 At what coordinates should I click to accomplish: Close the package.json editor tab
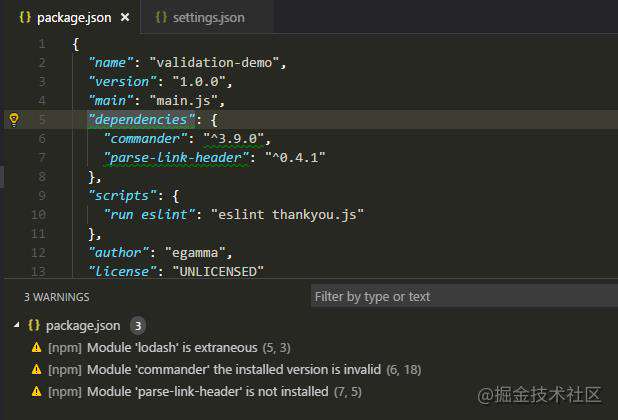coord(125,17)
